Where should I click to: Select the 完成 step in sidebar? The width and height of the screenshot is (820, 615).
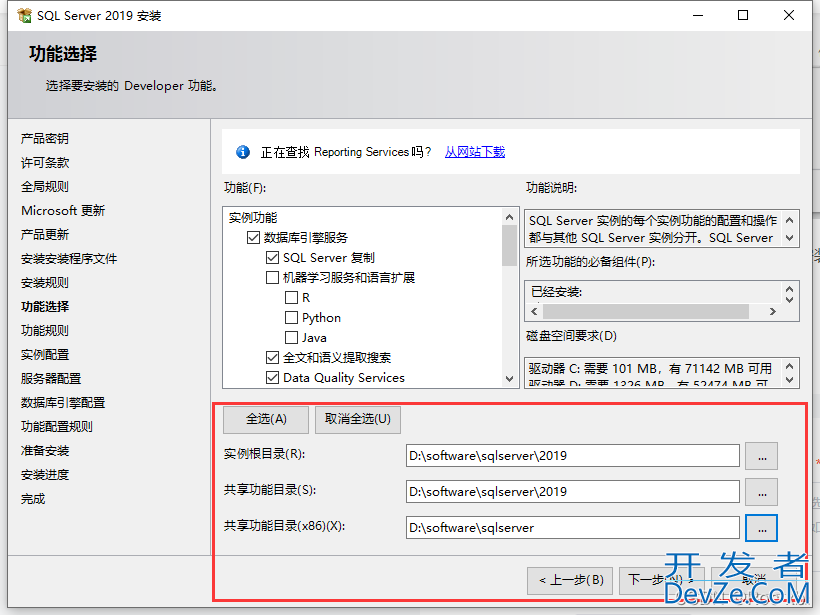(33, 499)
